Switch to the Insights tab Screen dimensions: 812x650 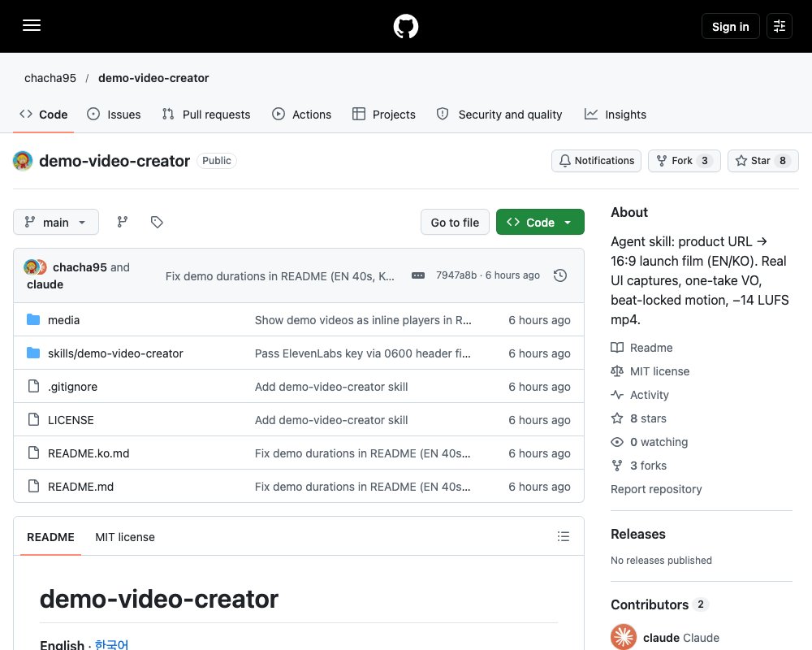[x=615, y=115]
